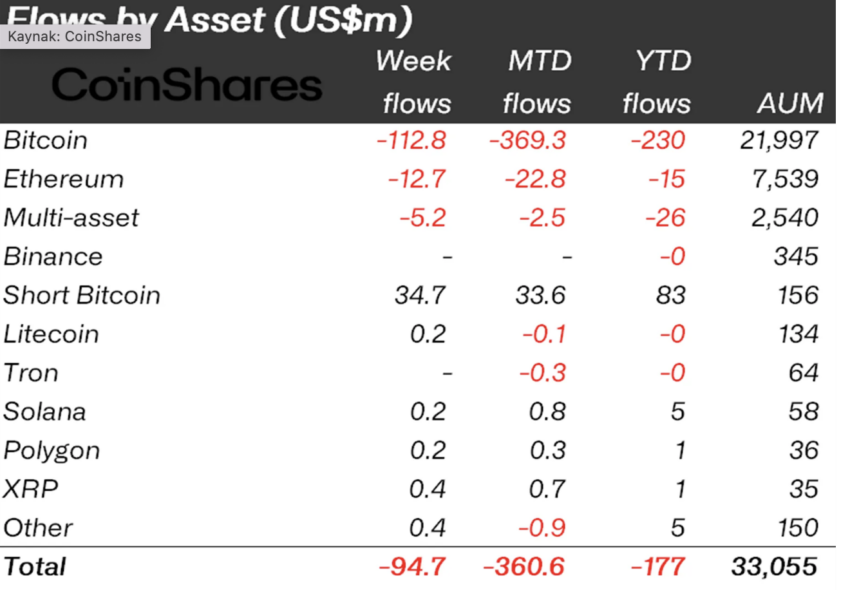Click Bitcoin week flows value -112.8
Screen dimensions: 850x590
(411, 140)
